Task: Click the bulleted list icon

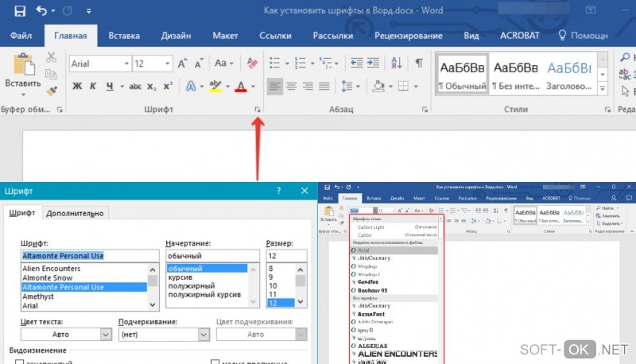Action: 274,63
